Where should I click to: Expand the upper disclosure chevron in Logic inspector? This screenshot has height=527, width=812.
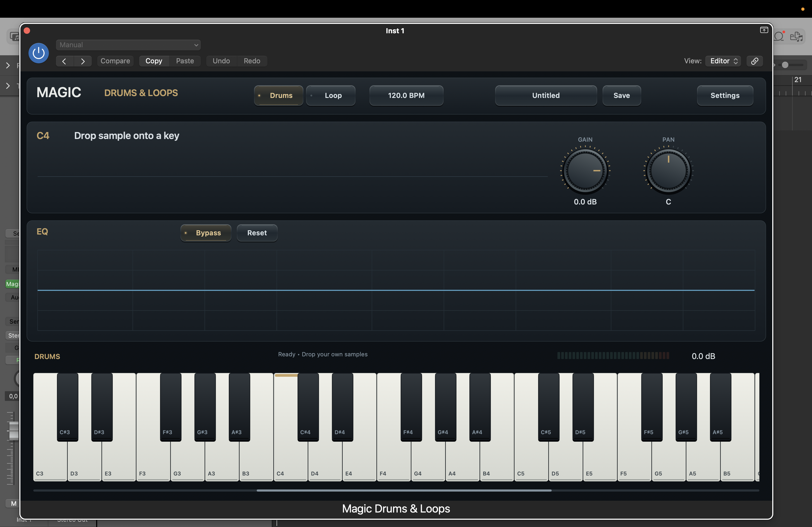(x=8, y=65)
